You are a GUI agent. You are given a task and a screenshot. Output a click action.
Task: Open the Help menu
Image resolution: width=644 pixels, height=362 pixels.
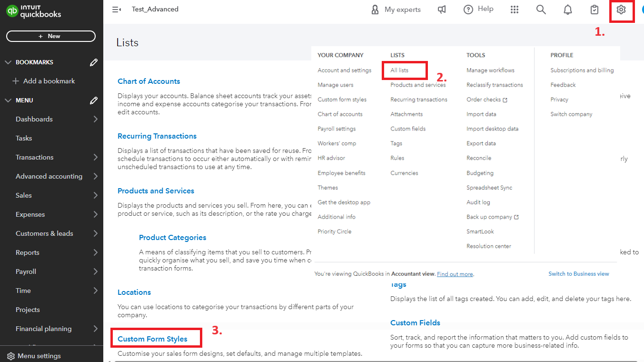coord(478,9)
